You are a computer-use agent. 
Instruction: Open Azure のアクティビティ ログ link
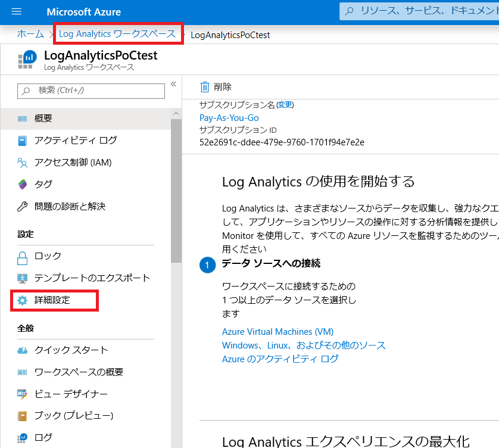(x=280, y=359)
